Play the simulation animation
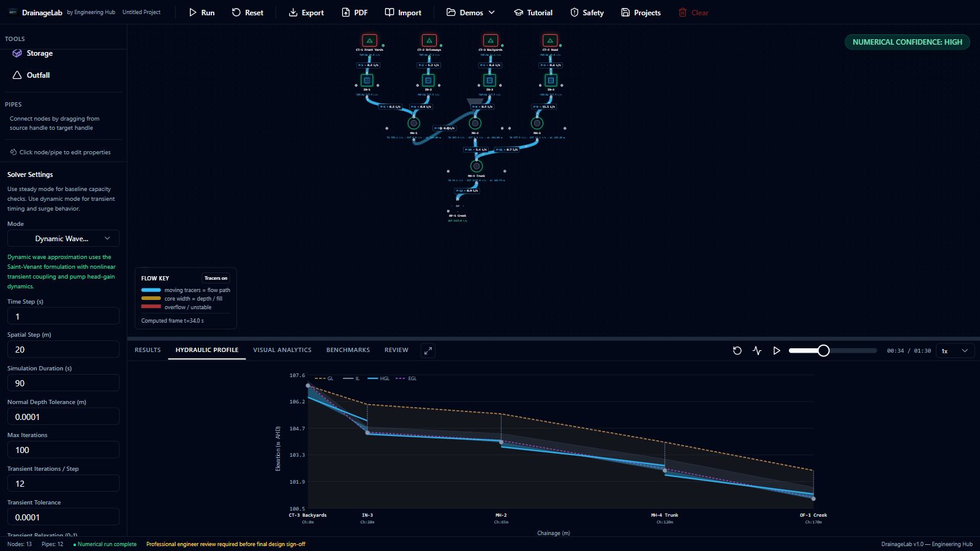The height and width of the screenshot is (551, 980). 777,351
